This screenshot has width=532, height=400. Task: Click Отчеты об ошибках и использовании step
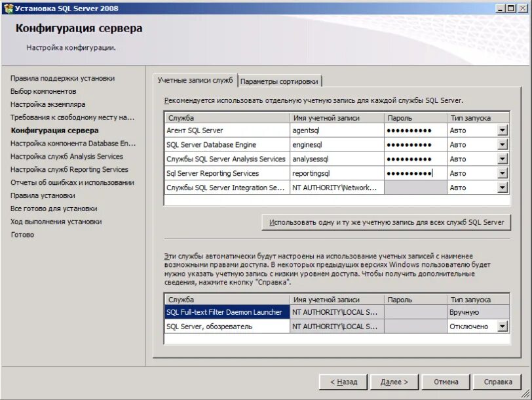tap(72, 182)
